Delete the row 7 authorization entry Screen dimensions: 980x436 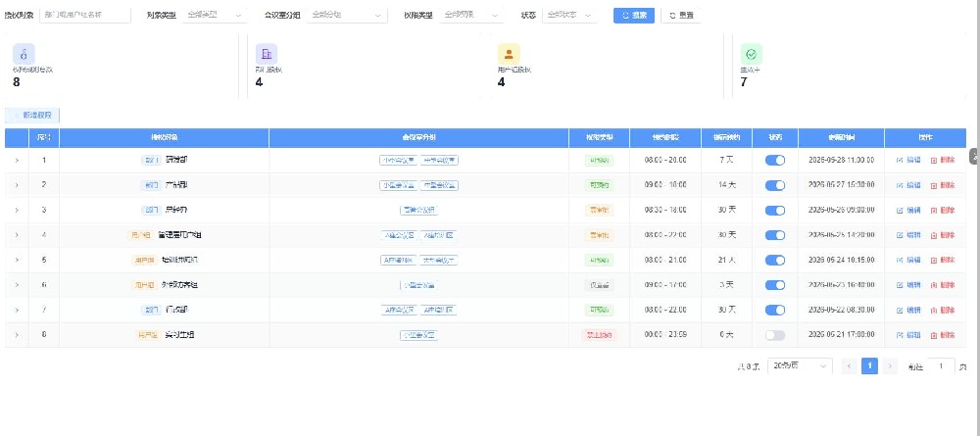tap(943, 310)
